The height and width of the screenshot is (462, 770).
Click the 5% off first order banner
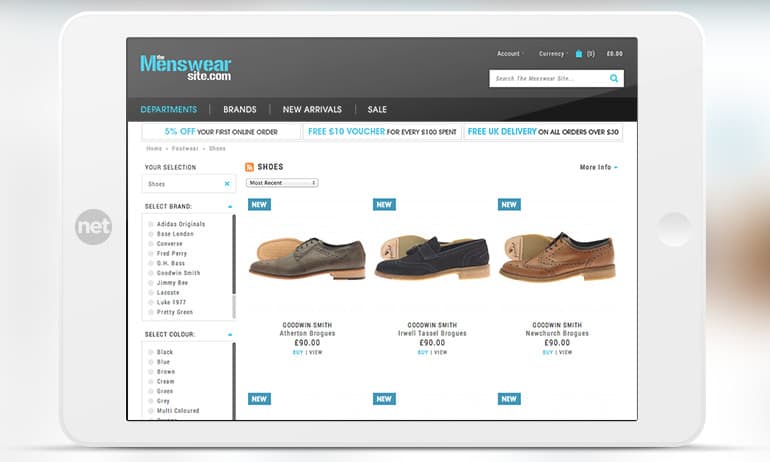(x=221, y=132)
